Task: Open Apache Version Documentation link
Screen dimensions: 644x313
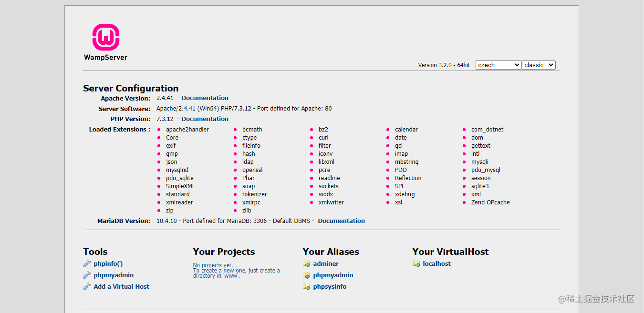Action: tap(205, 98)
